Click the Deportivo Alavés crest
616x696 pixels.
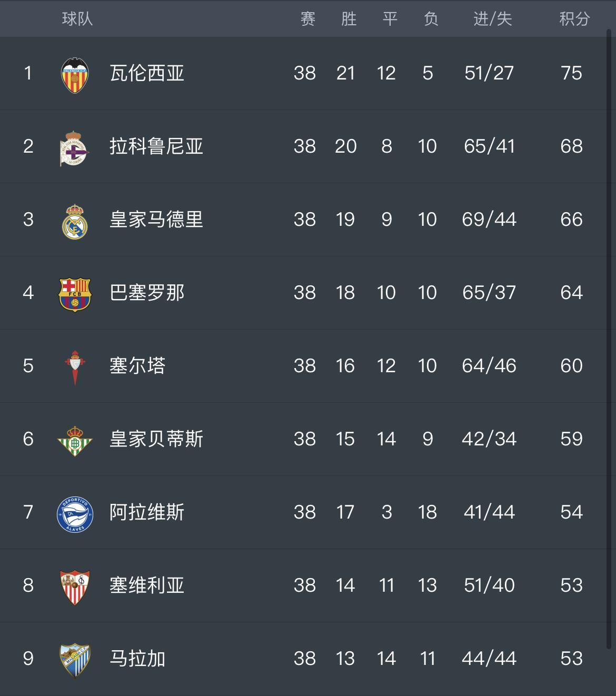75,514
